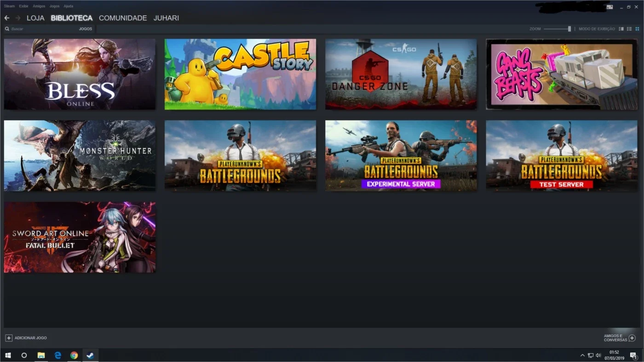Open AMIGOS E CONVERSAS panel
644x362 pixels.
tap(619, 338)
